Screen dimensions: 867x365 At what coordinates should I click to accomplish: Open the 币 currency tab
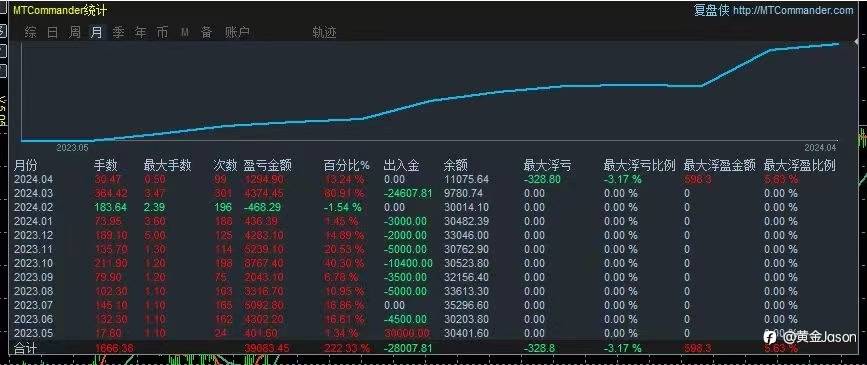tap(162, 33)
